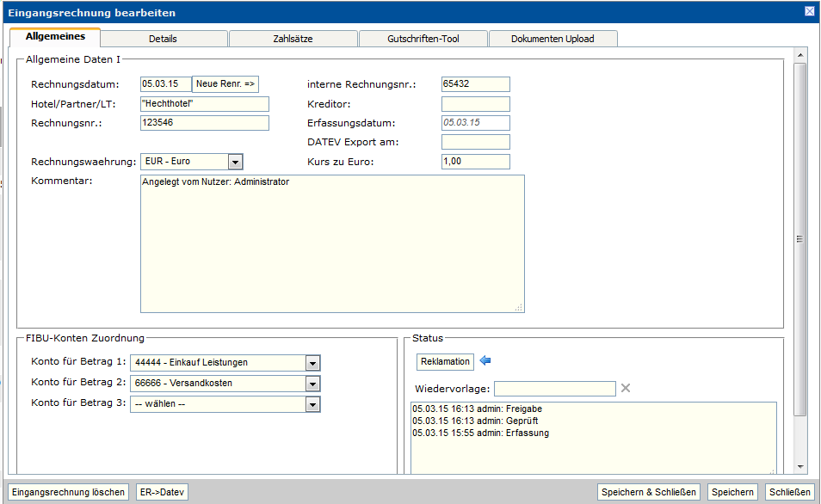
Task: Click inside the Kommentar text area
Action: point(331,243)
